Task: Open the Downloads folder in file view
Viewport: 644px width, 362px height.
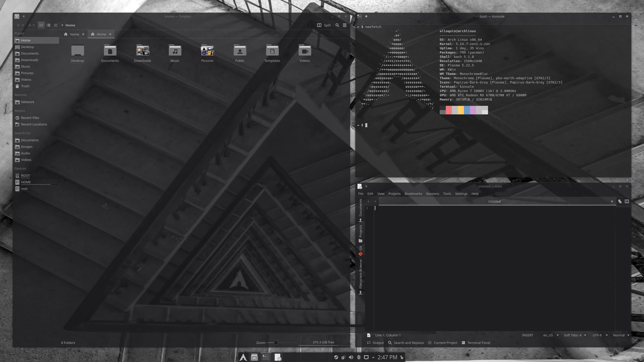Action: click(143, 53)
